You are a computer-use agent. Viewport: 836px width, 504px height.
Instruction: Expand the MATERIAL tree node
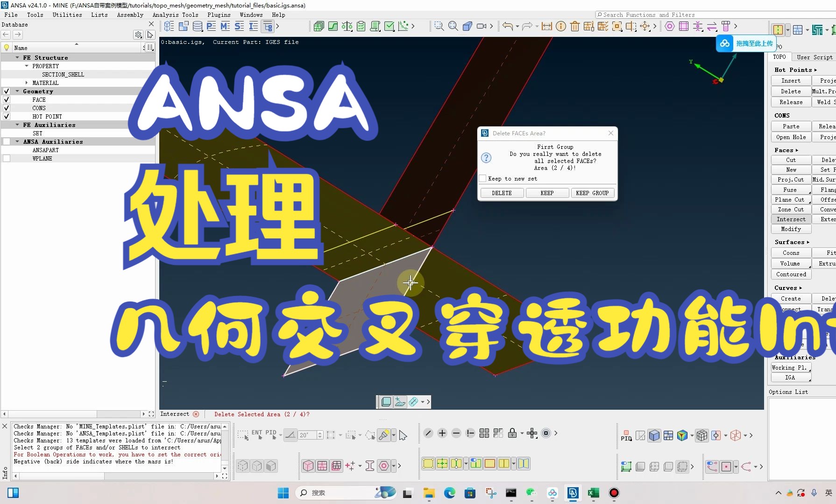tap(27, 83)
